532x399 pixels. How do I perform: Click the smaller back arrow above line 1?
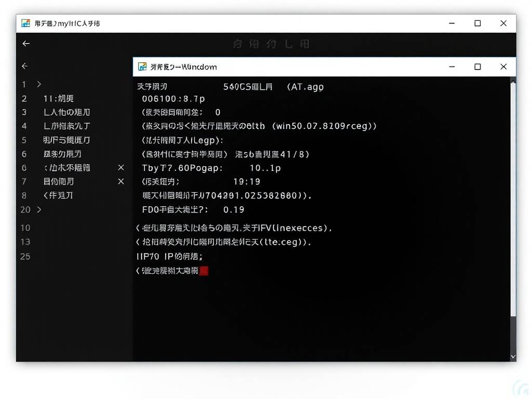(x=24, y=66)
